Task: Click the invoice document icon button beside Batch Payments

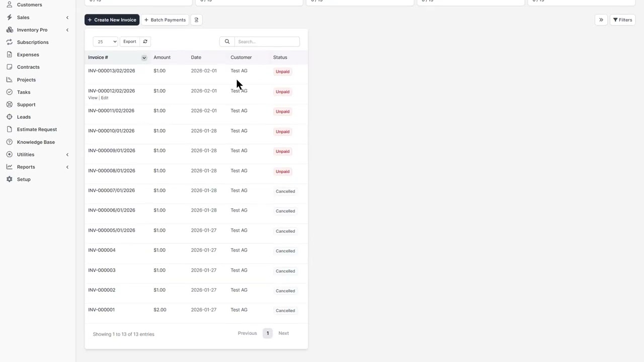Action: click(x=196, y=20)
